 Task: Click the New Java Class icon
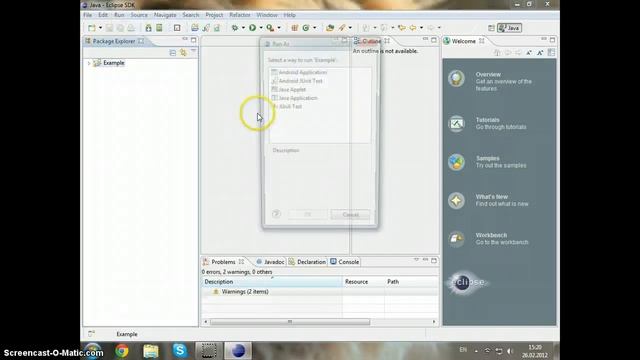[x=306, y=28]
